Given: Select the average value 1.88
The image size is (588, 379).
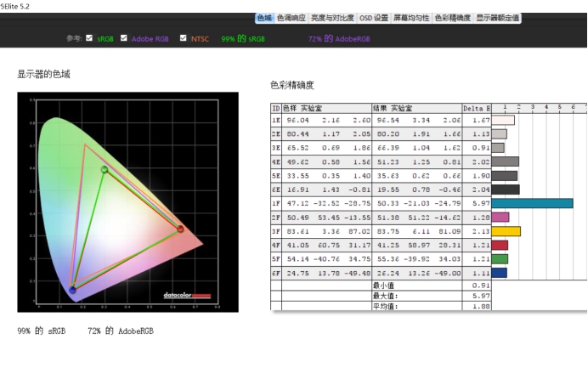Looking at the screenshot, I should (481, 306).
